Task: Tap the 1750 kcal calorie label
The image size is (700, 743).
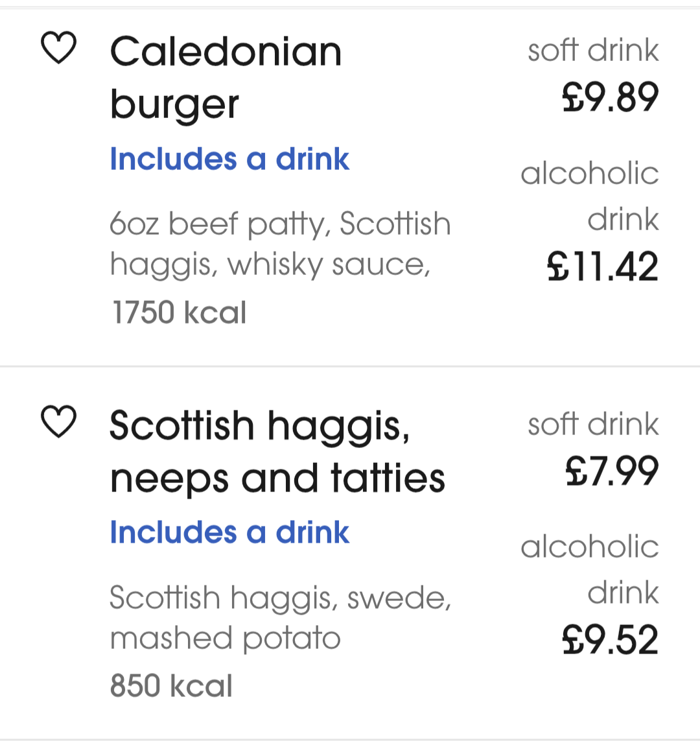Action: (179, 313)
